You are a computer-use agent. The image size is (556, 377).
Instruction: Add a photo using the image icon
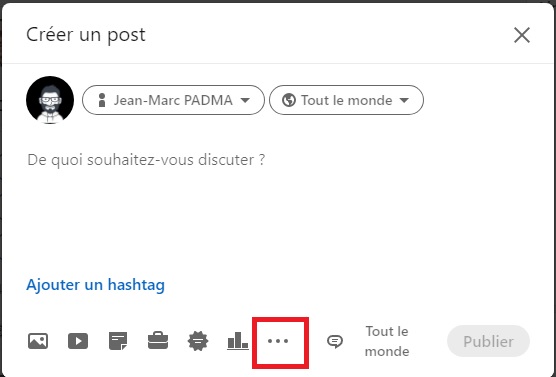[38, 341]
